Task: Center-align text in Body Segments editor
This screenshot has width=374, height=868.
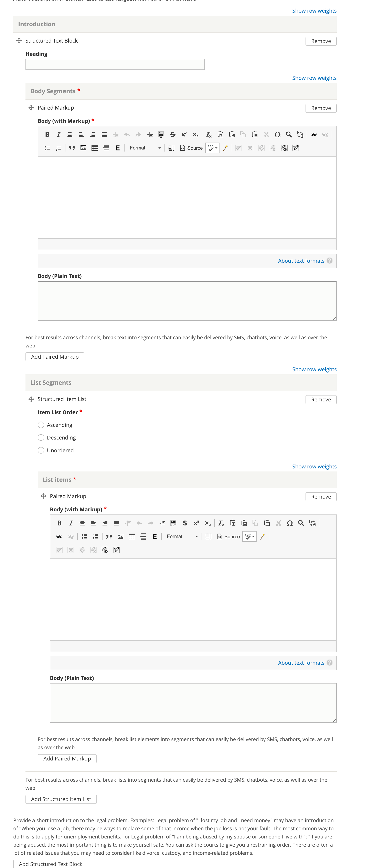Action: point(70,134)
